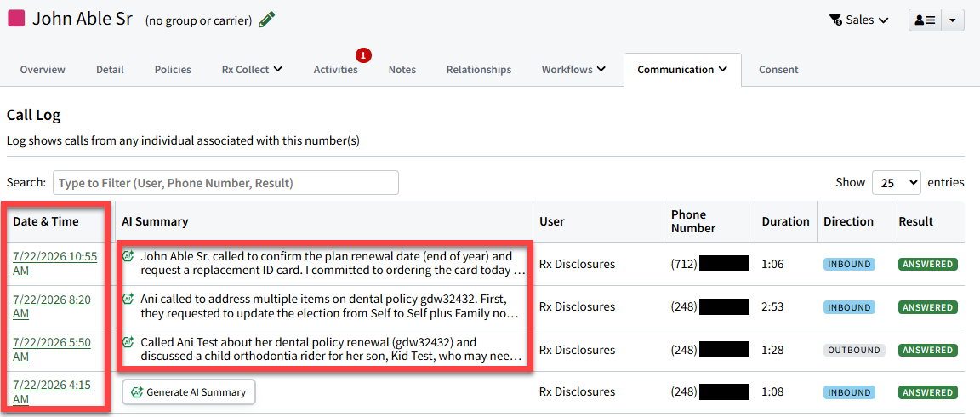Click the pink square status icon by the name
The image size is (980, 417).
pos(16,18)
